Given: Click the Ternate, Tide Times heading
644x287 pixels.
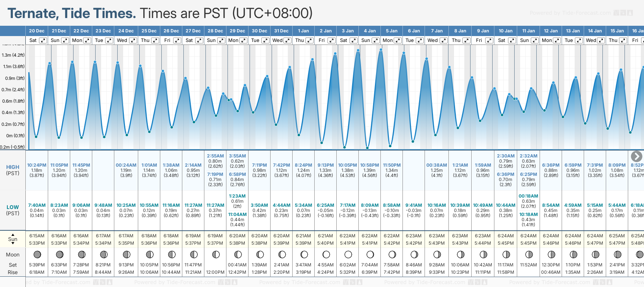Looking at the screenshot, I should [72, 14].
